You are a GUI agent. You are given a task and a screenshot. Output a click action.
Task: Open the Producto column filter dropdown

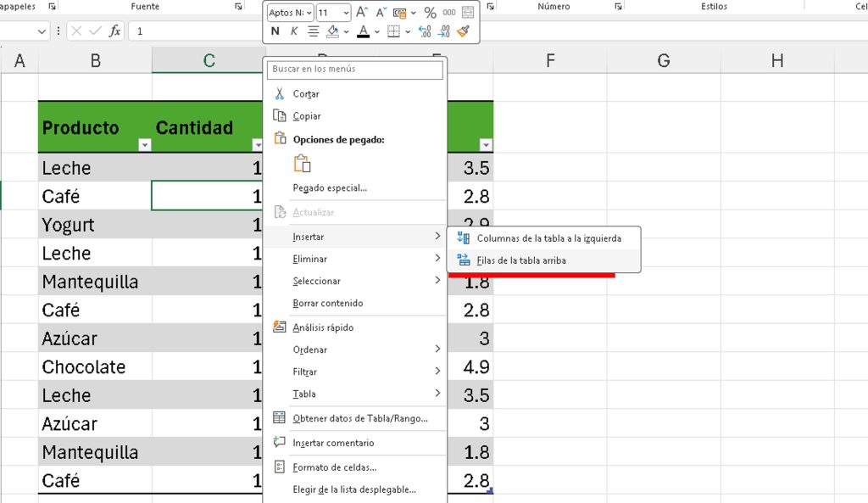pos(144,145)
